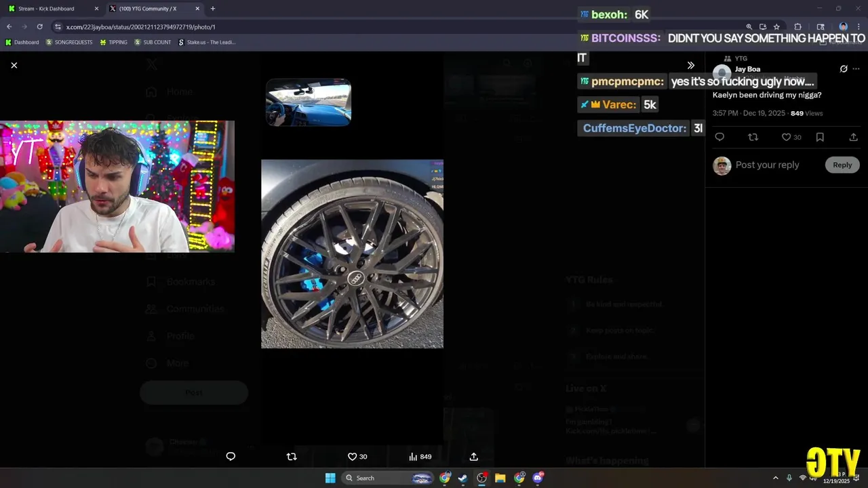This screenshot has width=868, height=488.
Task: Open the Stake.us bookmark
Action: click(x=207, y=42)
